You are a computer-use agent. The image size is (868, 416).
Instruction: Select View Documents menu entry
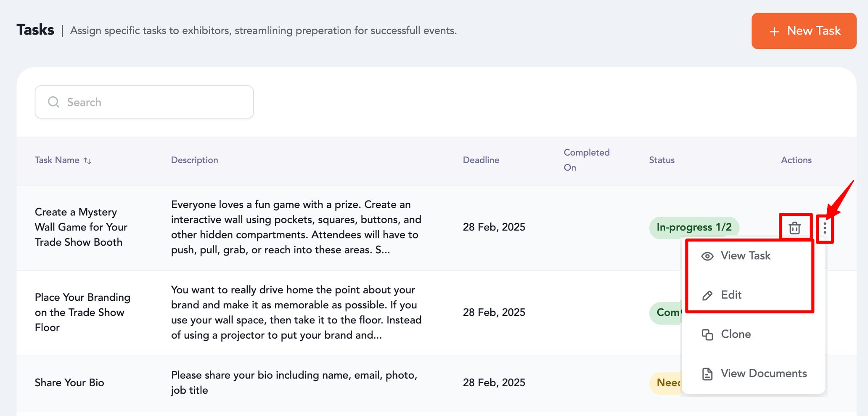[764, 373]
